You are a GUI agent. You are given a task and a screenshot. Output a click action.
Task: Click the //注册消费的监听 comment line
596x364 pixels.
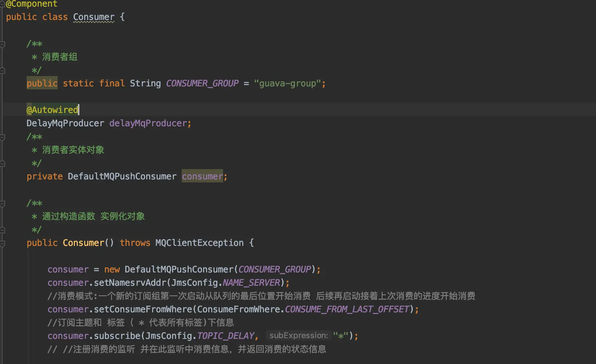coord(187,349)
